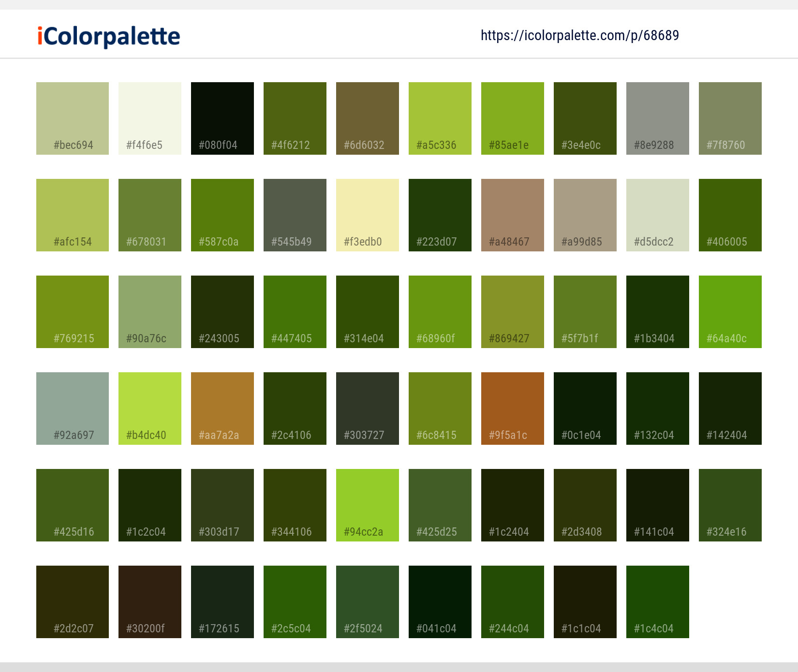Choose the #142404 swatch

730,409
